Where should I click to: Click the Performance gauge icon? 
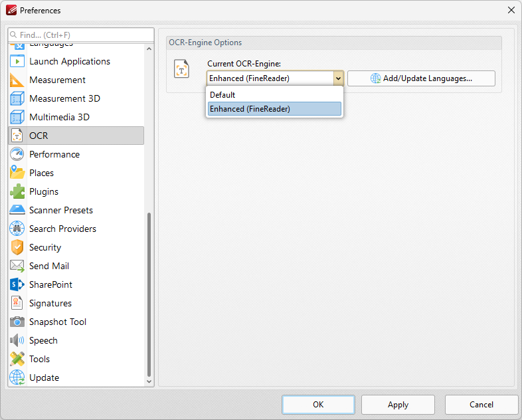pyautogui.click(x=17, y=154)
